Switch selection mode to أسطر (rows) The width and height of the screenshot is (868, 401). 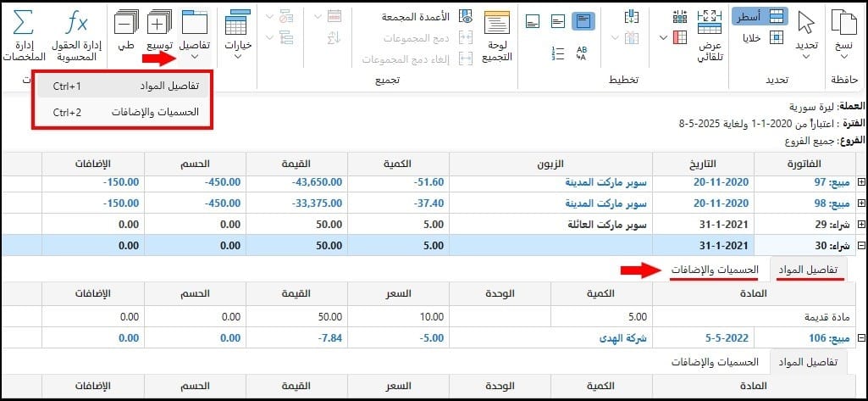click(x=760, y=17)
